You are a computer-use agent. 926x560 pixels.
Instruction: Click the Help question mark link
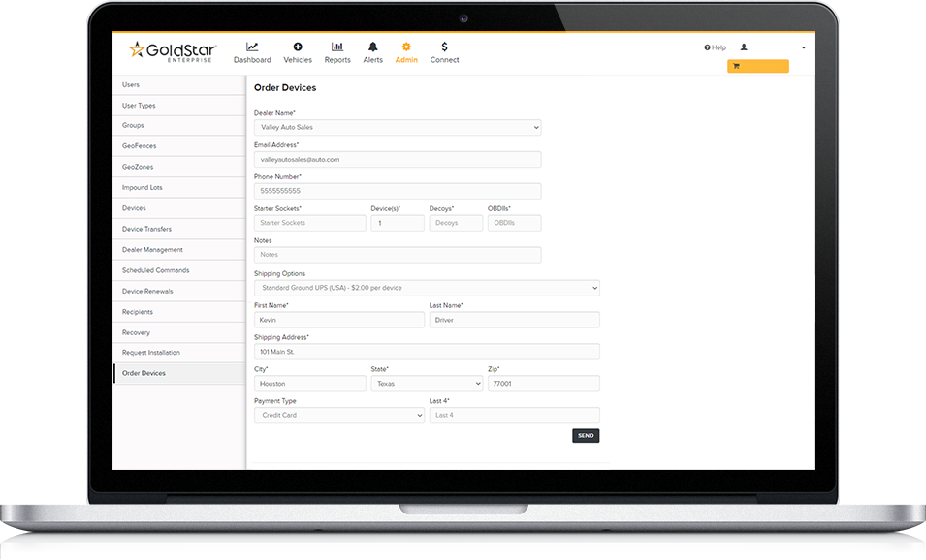716,47
